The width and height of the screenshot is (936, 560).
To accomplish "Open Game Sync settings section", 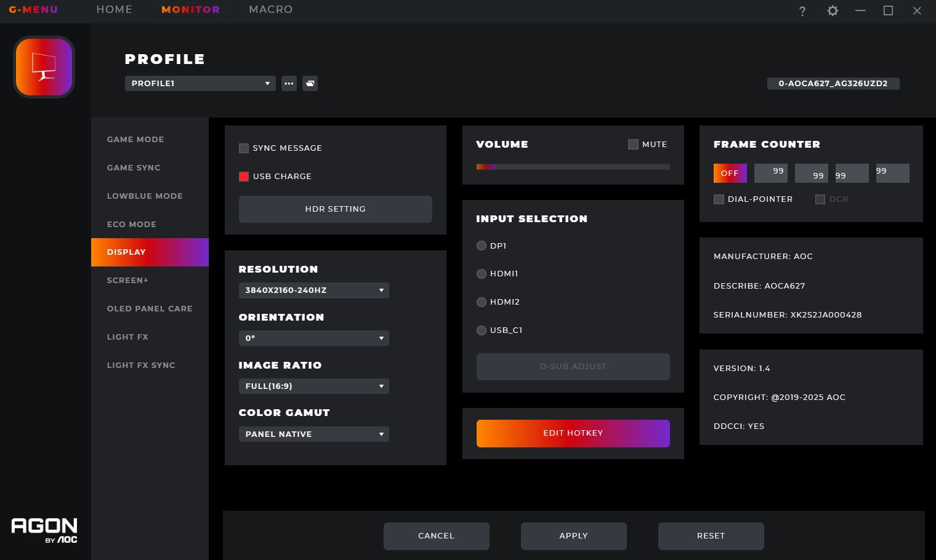I will 150,167.
